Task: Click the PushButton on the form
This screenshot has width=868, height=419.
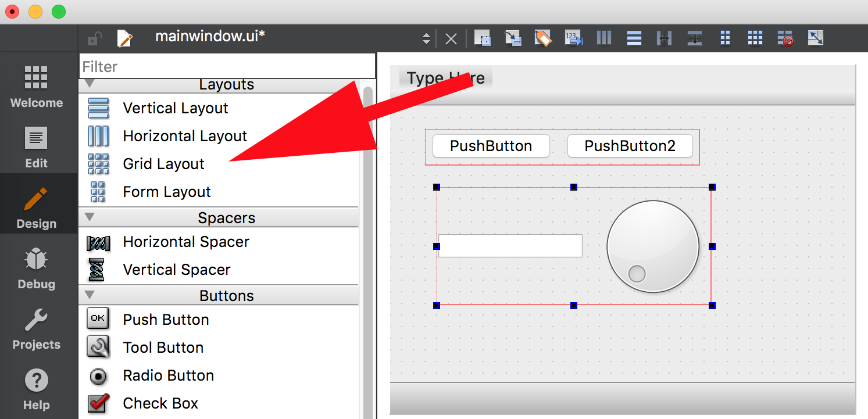Action: point(490,146)
